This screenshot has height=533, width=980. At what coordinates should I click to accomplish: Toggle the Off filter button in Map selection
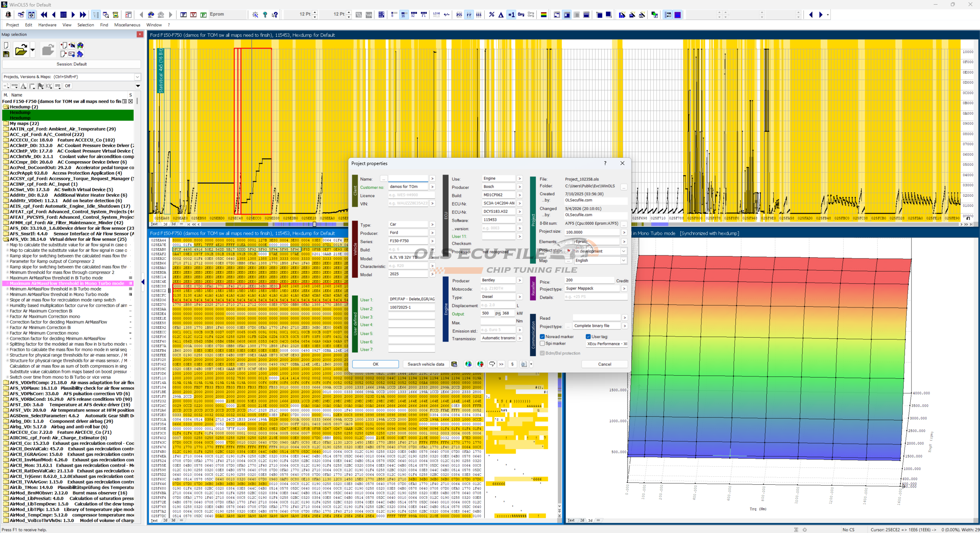[x=67, y=86]
